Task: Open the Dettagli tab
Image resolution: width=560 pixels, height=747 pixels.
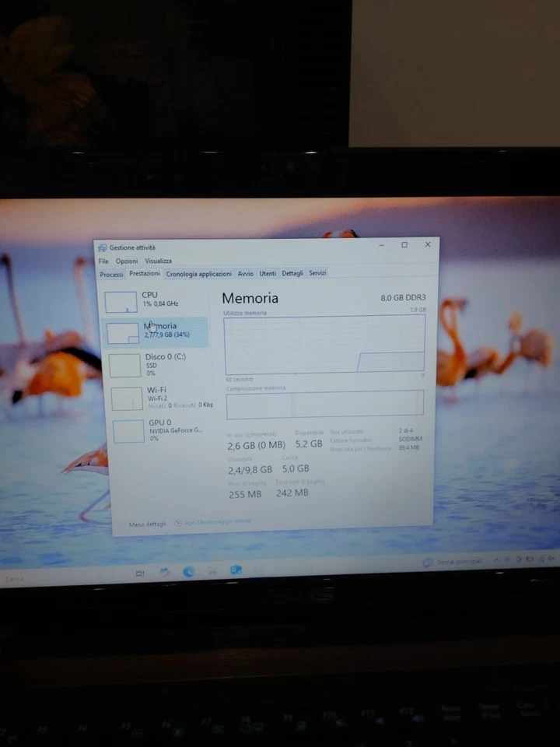Action: (292, 273)
